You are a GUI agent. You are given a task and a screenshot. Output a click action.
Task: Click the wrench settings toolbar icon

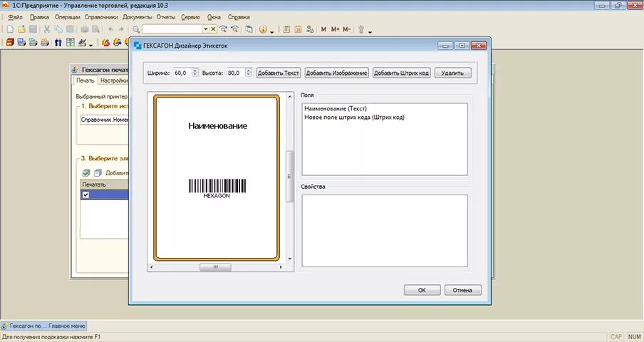pos(361,29)
